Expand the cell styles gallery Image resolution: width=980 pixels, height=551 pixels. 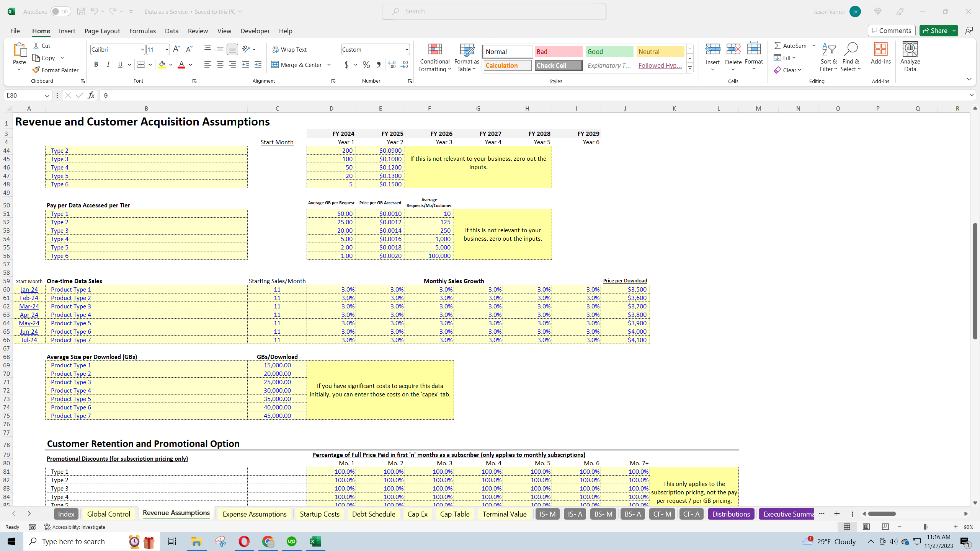tap(690, 67)
